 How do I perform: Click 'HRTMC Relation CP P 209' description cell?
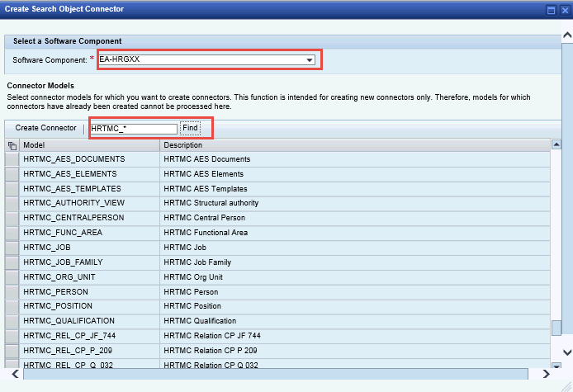355,351
